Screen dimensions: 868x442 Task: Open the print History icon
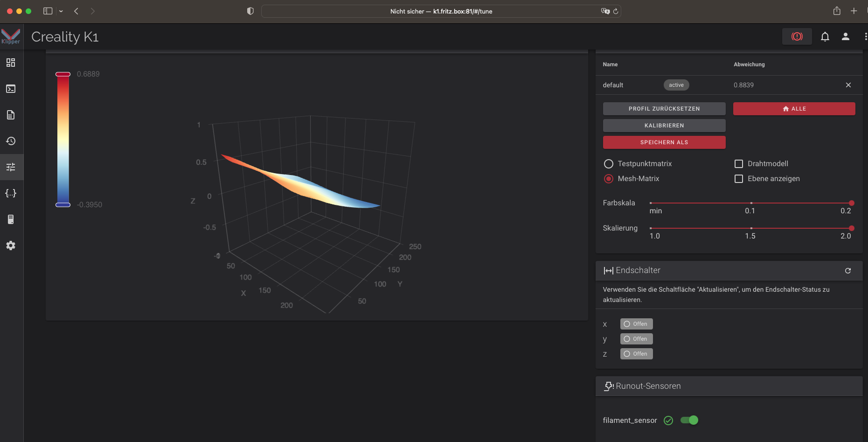click(x=11, y=141)
